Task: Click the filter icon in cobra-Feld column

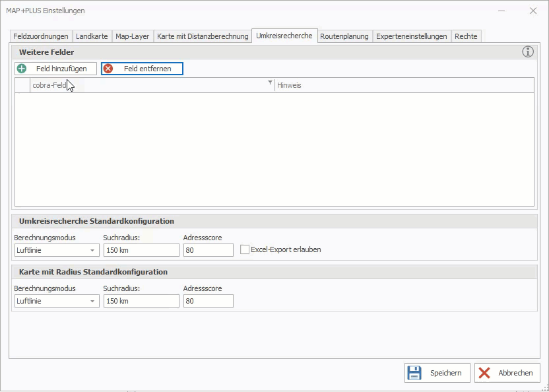Action: pos(270,83)
